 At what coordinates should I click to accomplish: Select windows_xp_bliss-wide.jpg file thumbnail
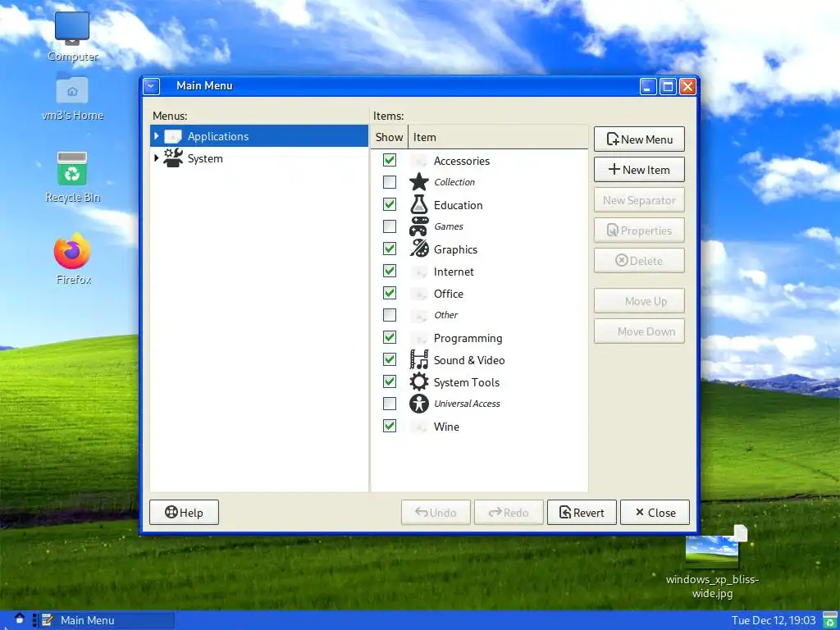click(x=713, y=550)
